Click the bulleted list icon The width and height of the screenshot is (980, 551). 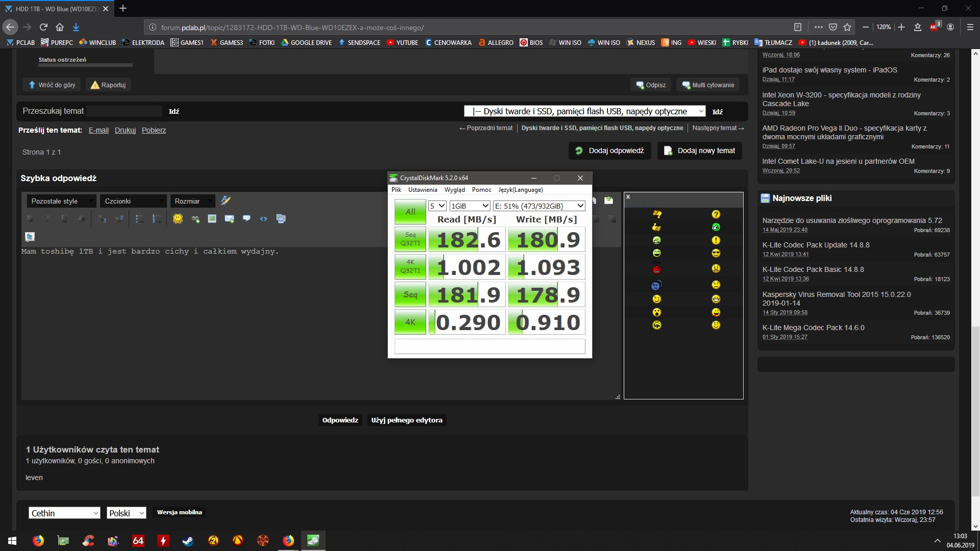[139, 219]
